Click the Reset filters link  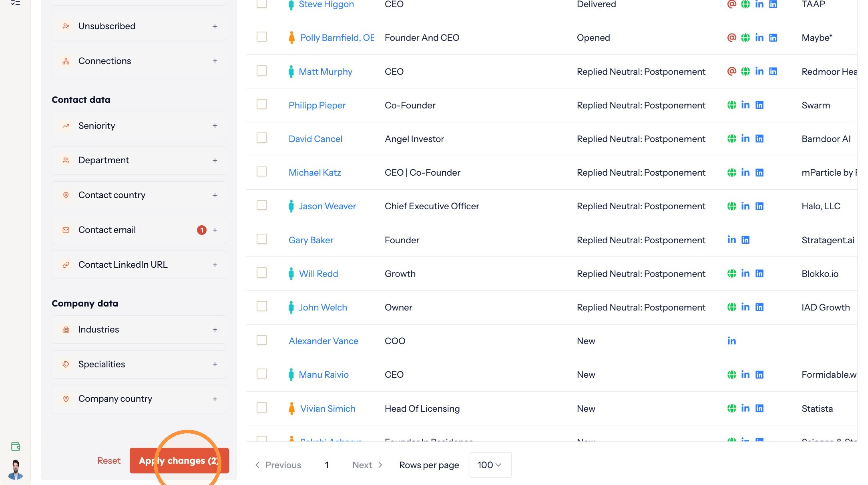(109, 461)
